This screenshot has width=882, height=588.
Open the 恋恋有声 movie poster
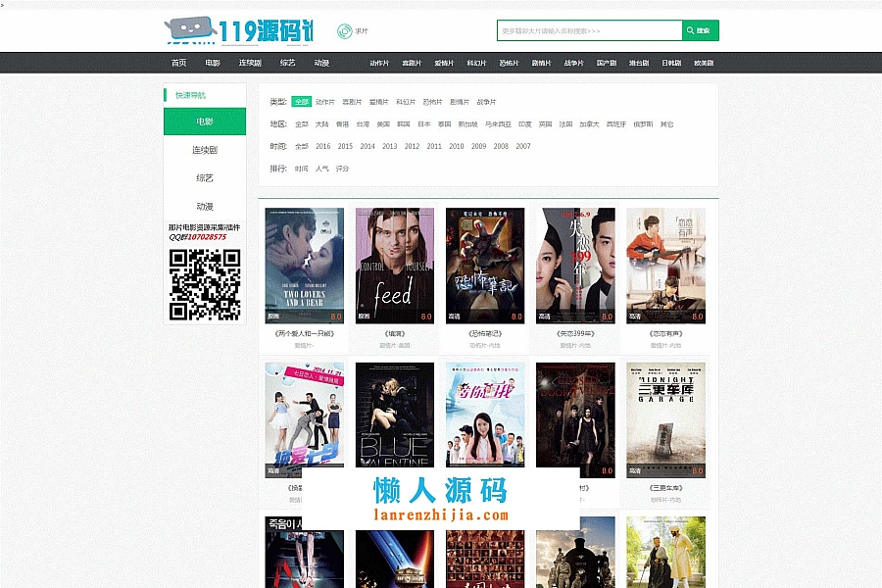666,266
